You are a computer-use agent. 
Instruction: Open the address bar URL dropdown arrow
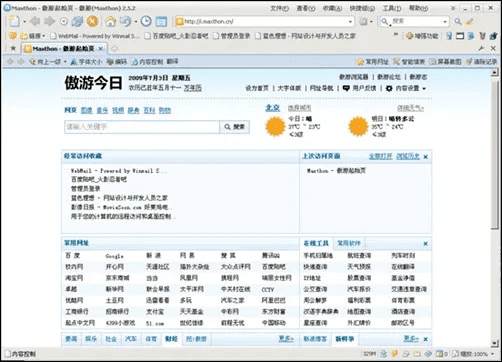350,22
